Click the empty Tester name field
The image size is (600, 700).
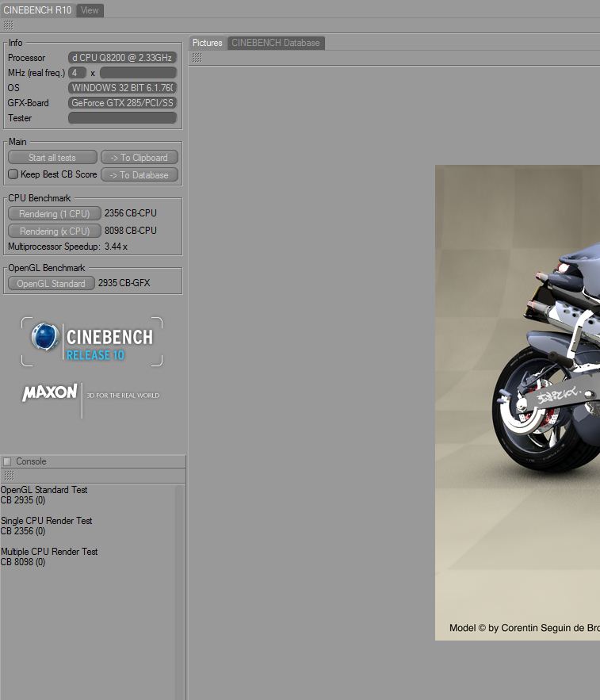[122, 118]
